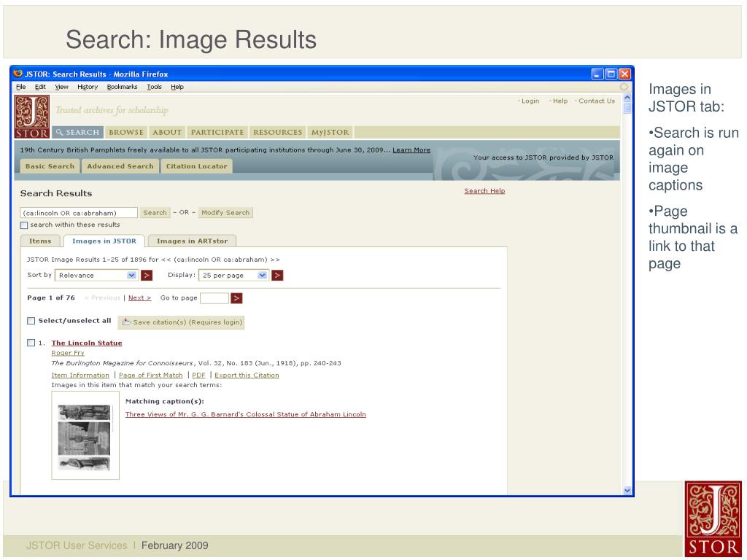Maximize the Firefox window
The image size is (747, 560).
[x=611, y=74]
